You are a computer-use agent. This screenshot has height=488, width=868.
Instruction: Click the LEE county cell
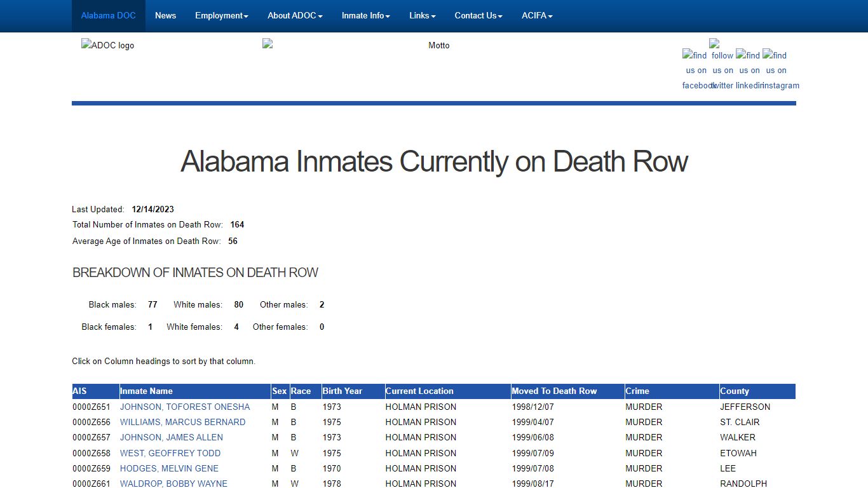pyautogui.click(x=728, y=468)
